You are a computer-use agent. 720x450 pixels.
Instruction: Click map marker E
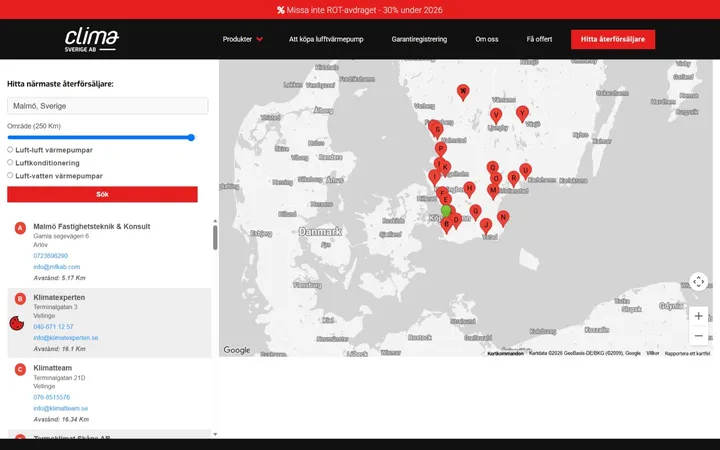(445, 200)
